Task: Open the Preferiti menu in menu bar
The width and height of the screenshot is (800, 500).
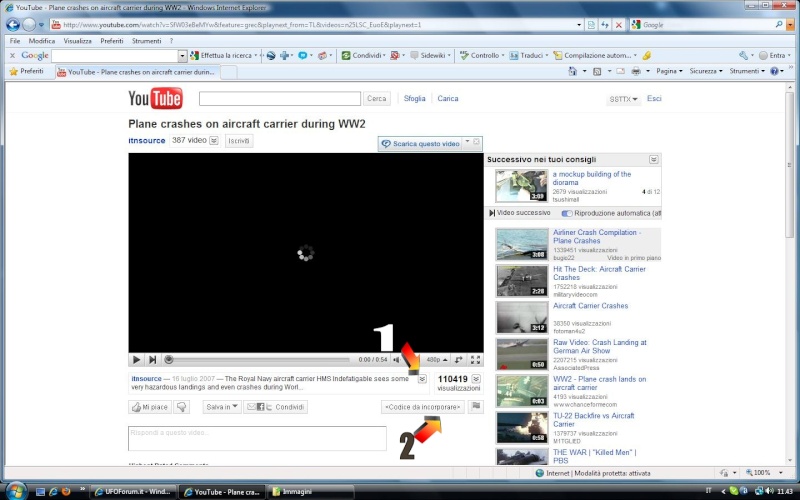Action: [x=112, y=41]
